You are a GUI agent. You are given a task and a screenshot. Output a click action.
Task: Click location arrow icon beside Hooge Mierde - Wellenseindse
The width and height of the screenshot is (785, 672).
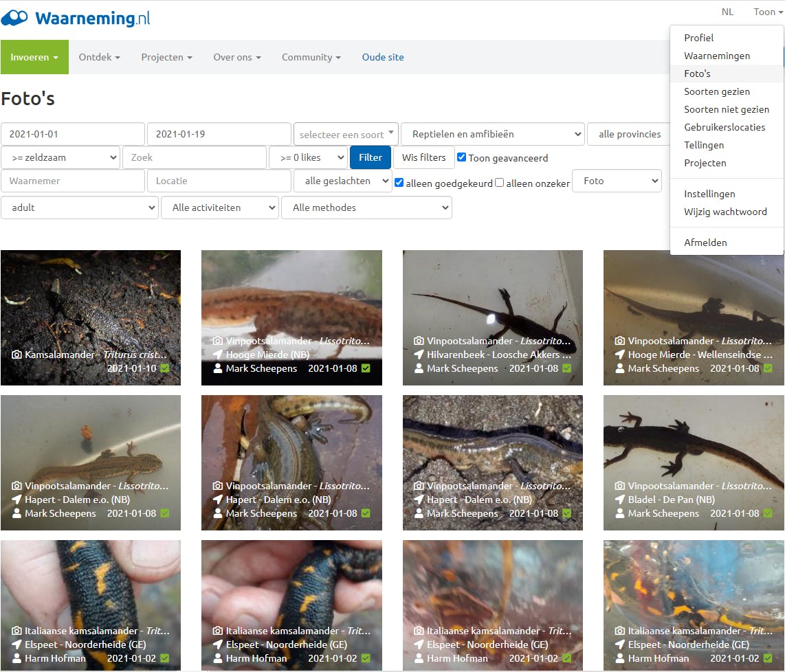620,355
